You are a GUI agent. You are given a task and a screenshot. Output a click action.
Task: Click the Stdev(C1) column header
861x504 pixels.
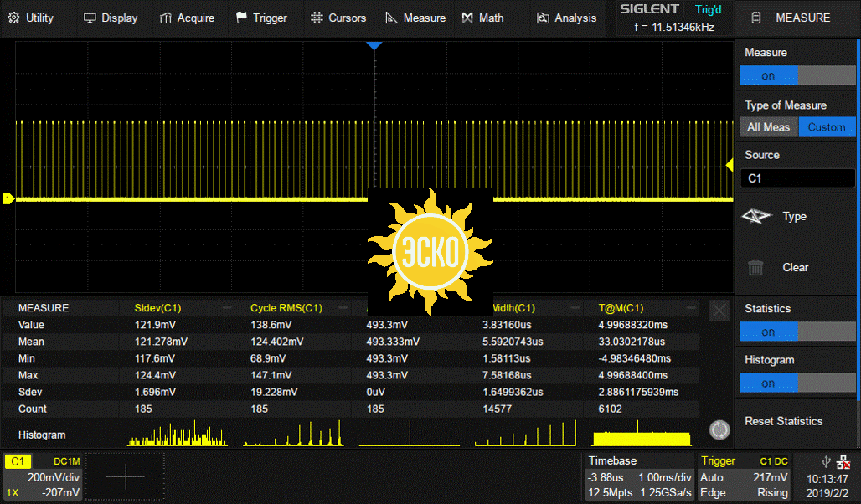157,308
